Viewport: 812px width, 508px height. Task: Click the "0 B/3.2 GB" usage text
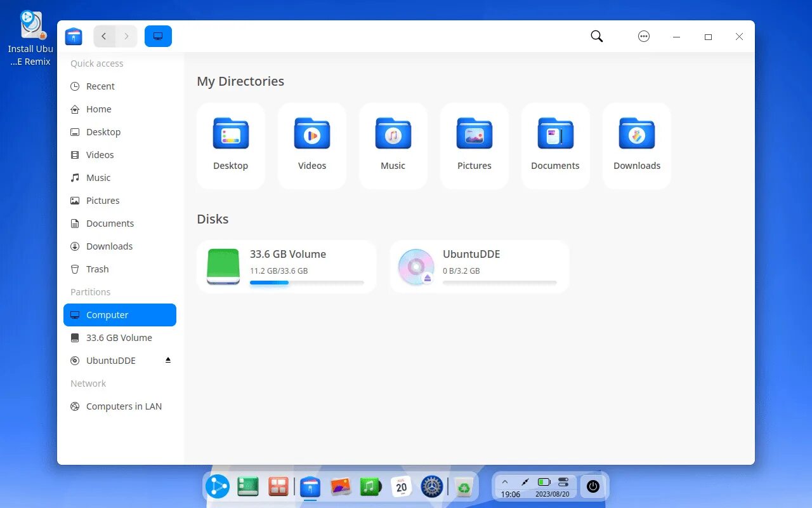461,271
